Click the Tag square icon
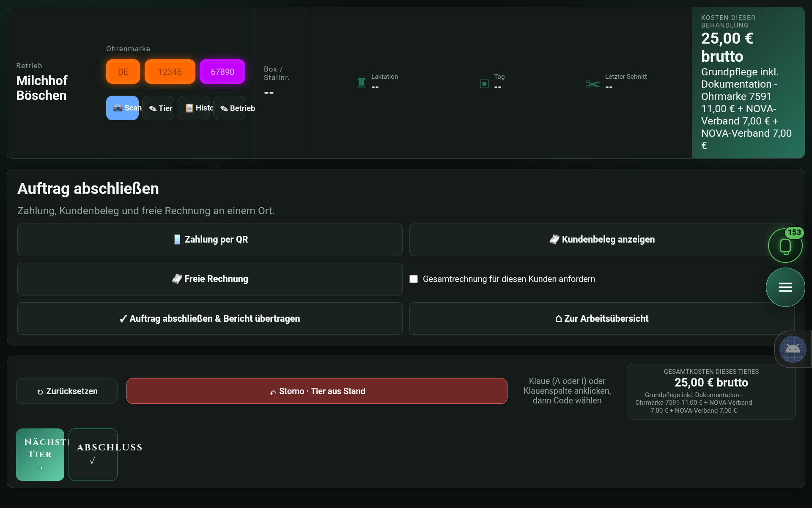Screen dimensions: 812x508 coord(484,83)
